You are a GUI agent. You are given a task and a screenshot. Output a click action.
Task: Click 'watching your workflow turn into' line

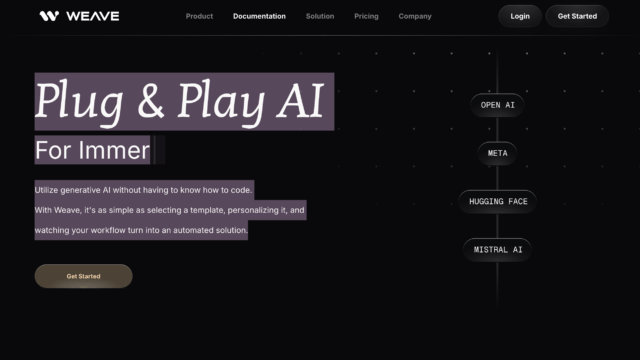141,230
